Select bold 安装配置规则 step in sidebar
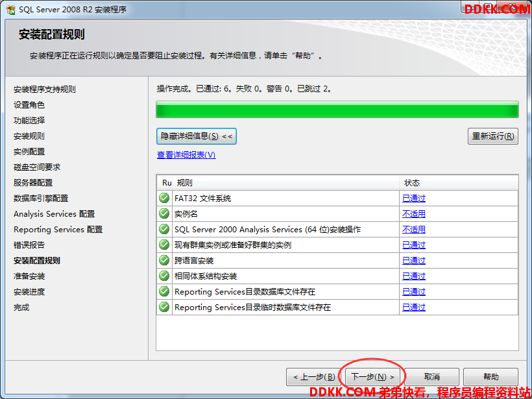This screenshot has width=532, height=399. point(37,261)
